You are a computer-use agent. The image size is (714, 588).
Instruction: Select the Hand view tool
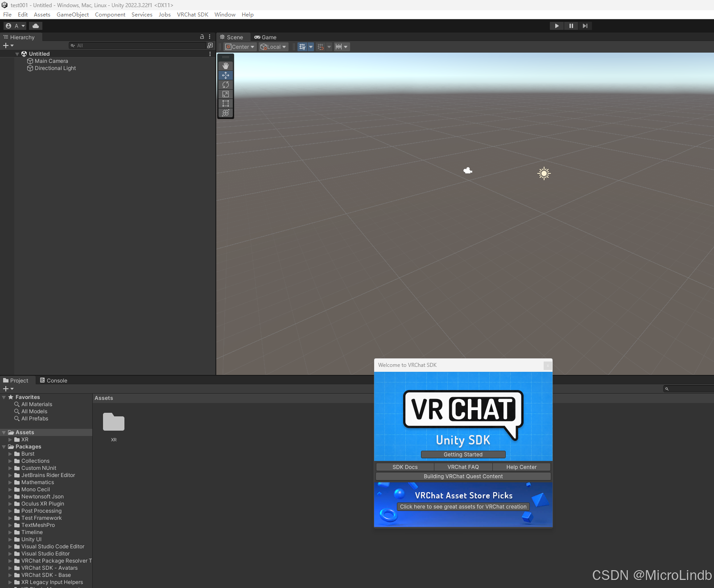[x=226, y=66]
